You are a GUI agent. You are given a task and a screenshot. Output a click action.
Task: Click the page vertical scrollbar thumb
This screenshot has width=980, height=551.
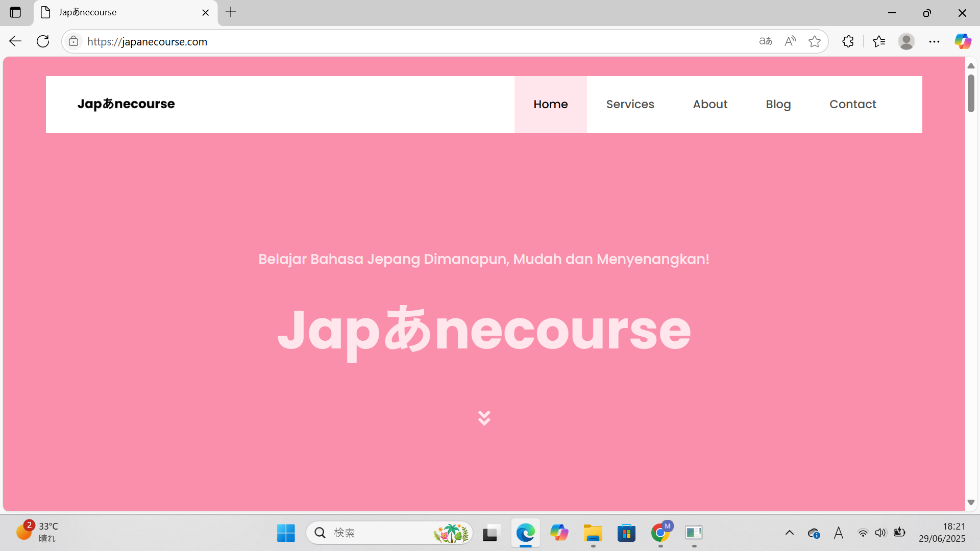[971, 93]
